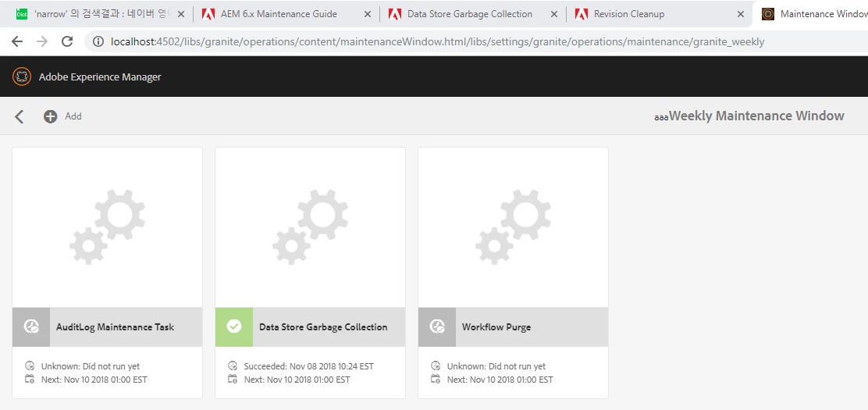
Task: Go back using the browser back arrow
Action: click(x=17, y=41)
